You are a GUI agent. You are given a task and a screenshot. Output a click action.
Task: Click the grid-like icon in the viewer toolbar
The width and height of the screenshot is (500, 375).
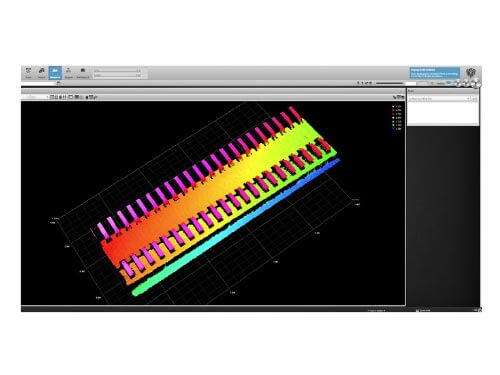77,97
